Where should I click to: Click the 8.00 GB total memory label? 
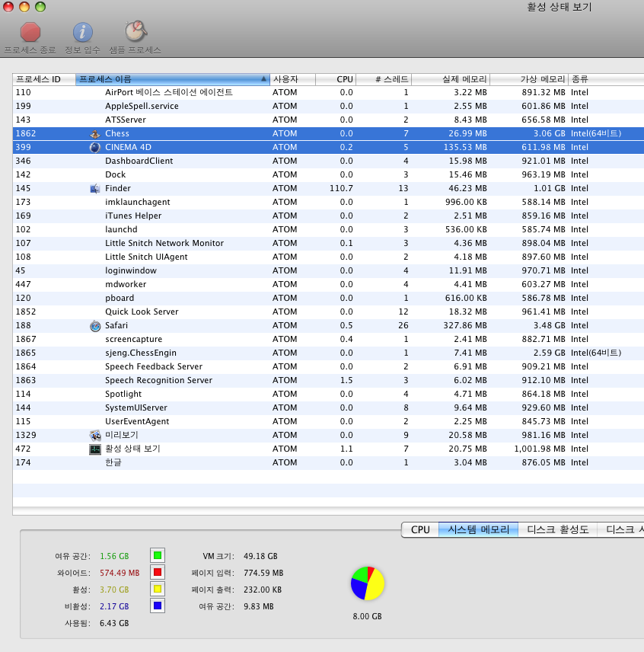click(x=367, y=616)
